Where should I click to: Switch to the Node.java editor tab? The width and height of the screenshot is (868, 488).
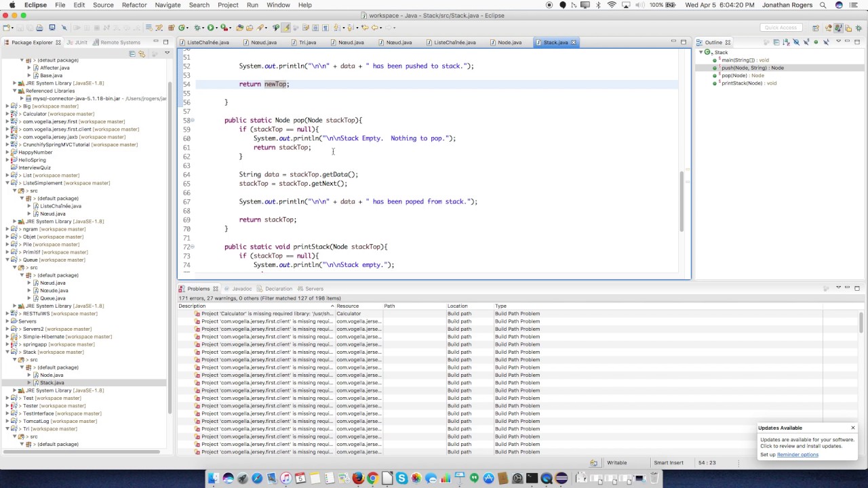point(509,42)
